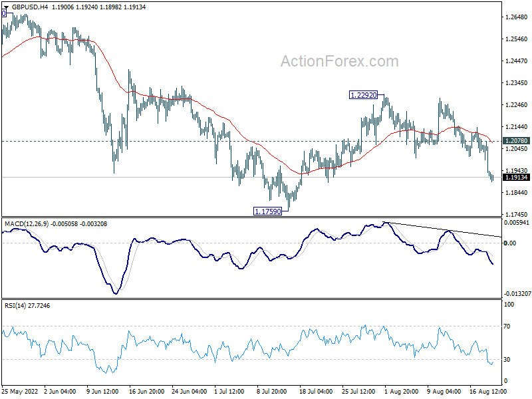
Task: Select the GBPUSD,H4 chart title text
Action: pyautogui.click(x=30, y=7)
